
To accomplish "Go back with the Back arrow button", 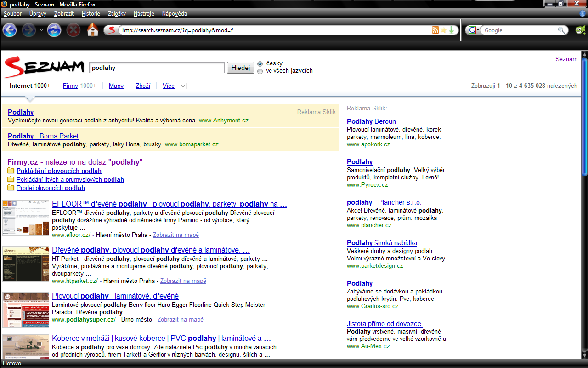I will coord(10,30).
